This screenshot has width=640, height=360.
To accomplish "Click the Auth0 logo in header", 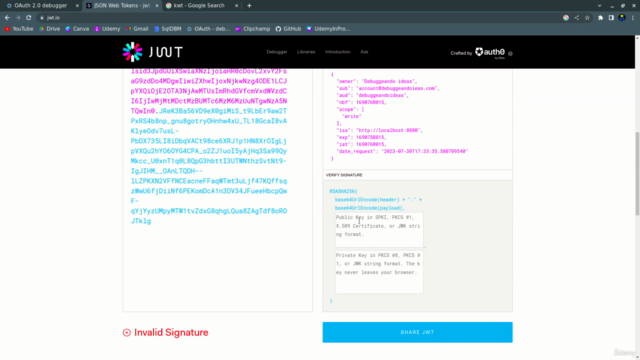I will (x=490, y=52).
